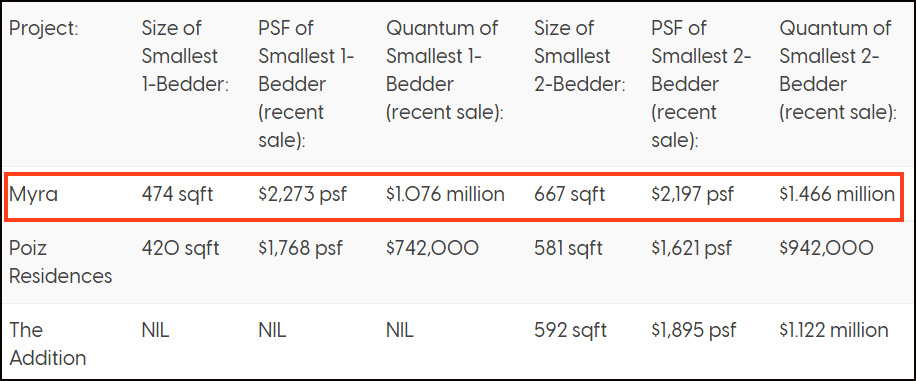The height and width of the screenshot is (381, 916).
Task: Click the $742,000 quantum cell
Action: [432, 248]
